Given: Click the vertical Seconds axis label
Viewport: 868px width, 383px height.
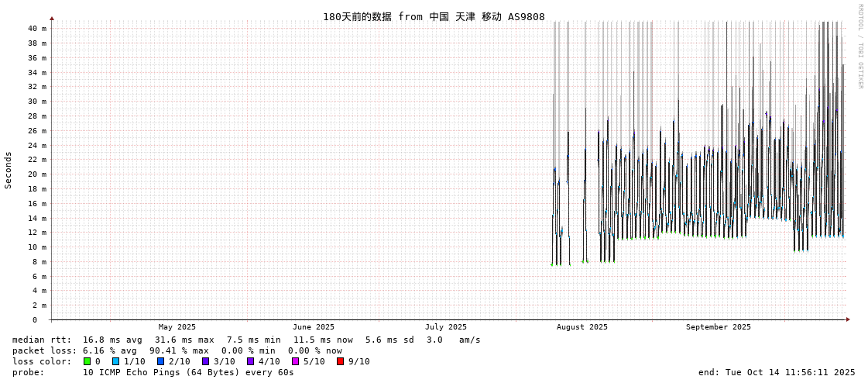Looking at the screenshot, I should (x=9, y=170).
